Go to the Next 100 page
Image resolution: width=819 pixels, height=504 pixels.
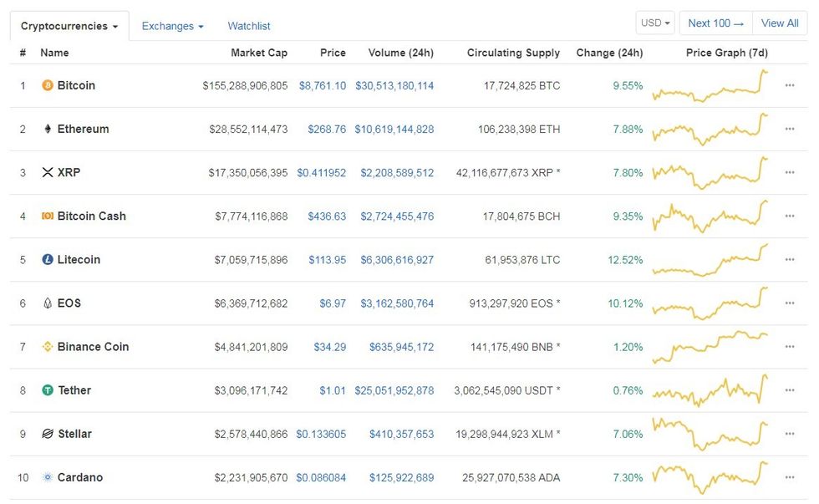[715, 23]
